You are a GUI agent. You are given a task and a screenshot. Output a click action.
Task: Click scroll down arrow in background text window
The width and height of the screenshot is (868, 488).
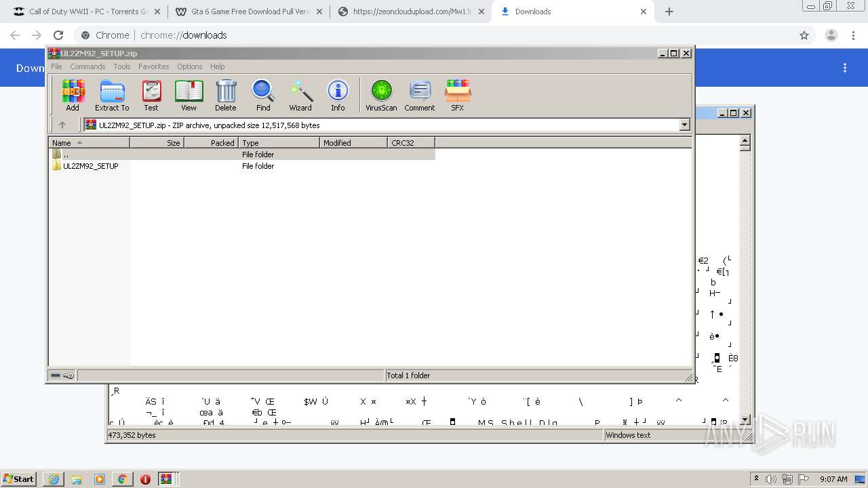pos(745,420)
